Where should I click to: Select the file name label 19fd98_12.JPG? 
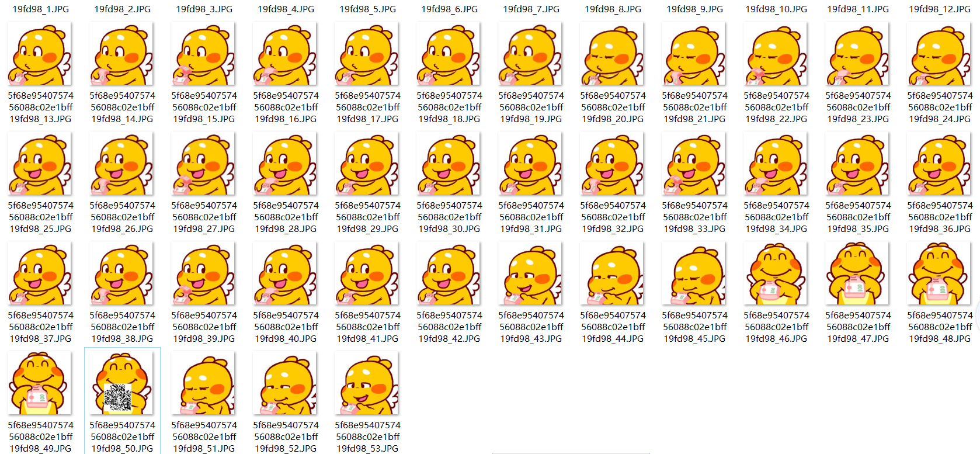940,9
